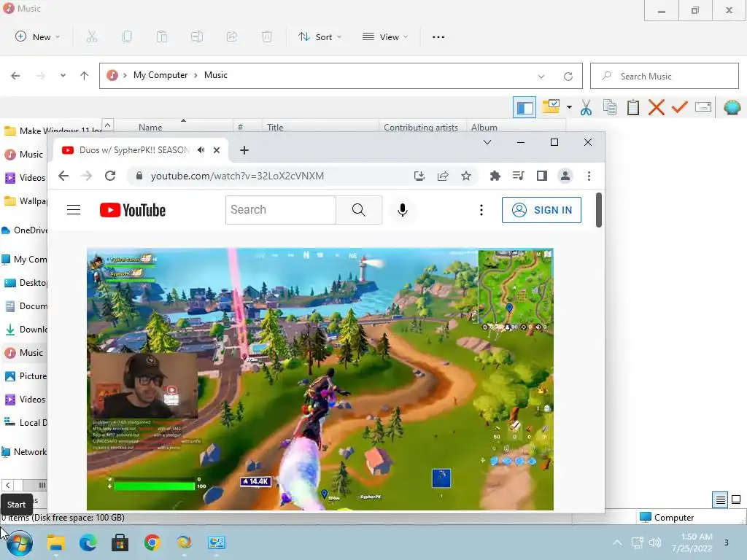The image size is (747, 560).
Task: Click the Properties icon in classic toolbar
Action: 703,107
